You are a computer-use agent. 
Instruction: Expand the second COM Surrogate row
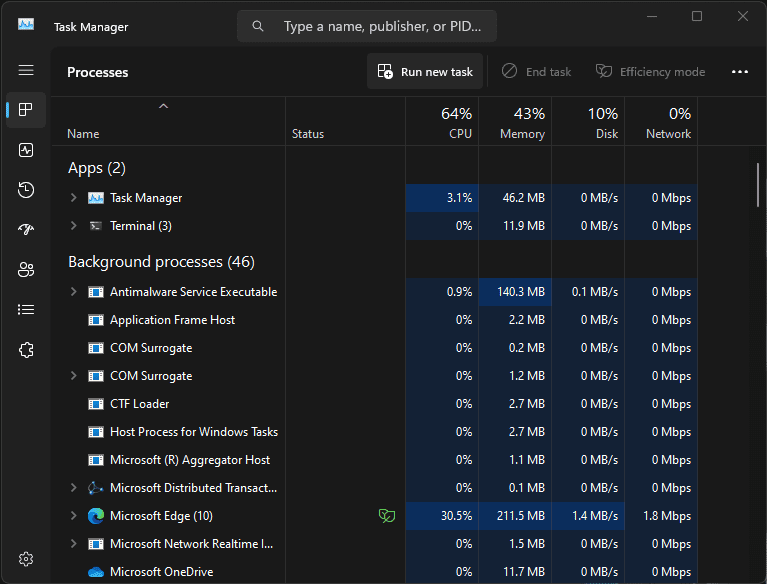coord(73,376)
